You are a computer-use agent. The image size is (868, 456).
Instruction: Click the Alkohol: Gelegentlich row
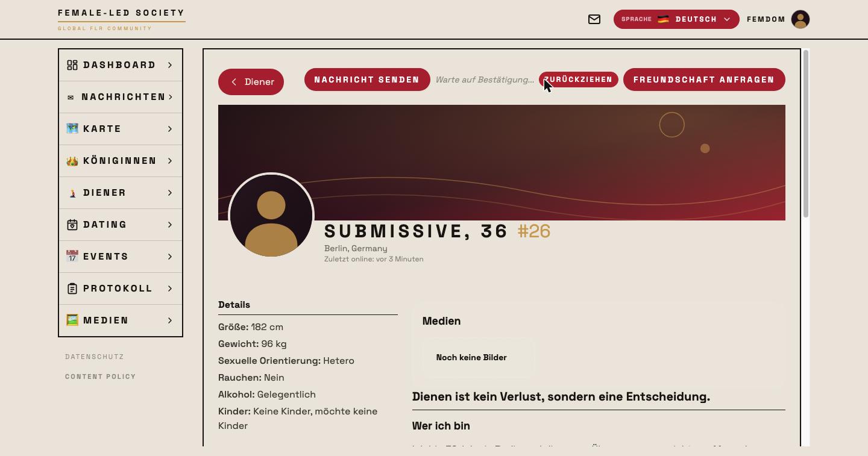click(267, 395)
